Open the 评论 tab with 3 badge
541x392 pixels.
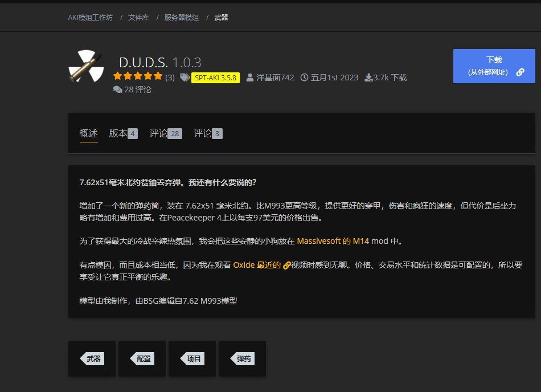(207, 133)
